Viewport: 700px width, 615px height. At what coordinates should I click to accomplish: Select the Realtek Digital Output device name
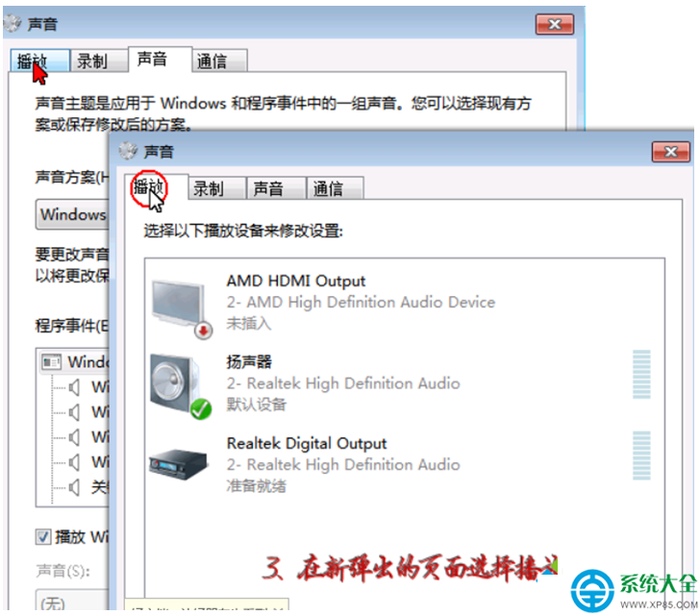point(307,444)
